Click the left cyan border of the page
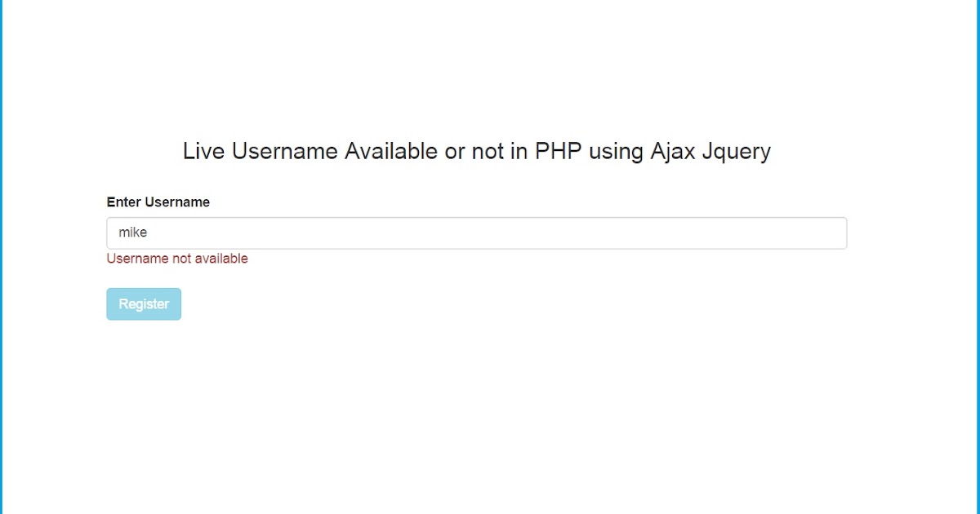Image resolution: width=980 pixels, height=514 pixels. click(4, 257)
